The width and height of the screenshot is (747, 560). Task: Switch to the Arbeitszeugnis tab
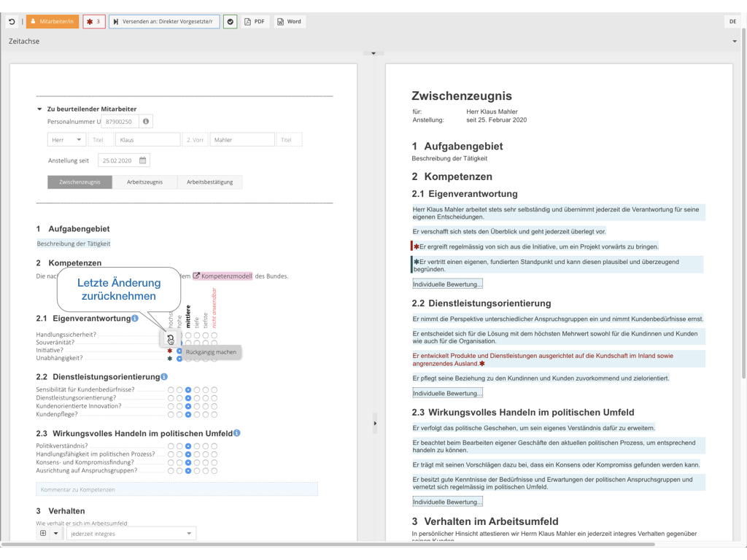point(144,182)
